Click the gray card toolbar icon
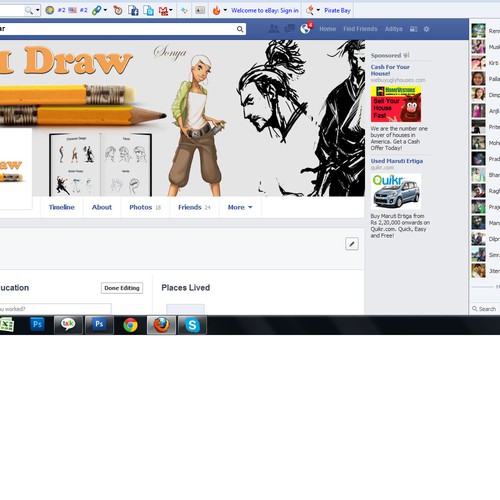Viewport: 500px width, 500px height. (x=200, y=10)
